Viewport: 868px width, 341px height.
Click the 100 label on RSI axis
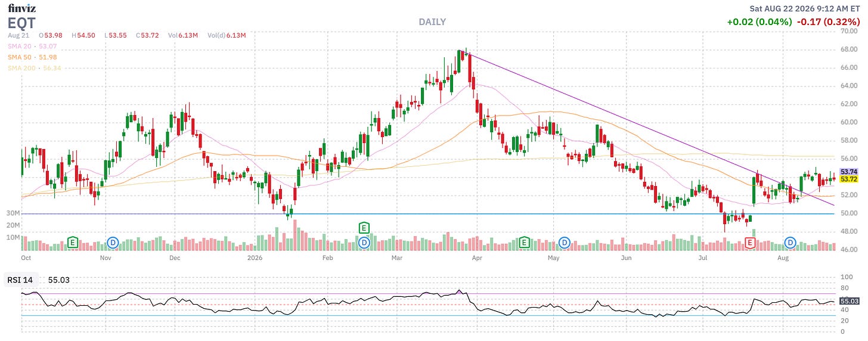point(846,277)
